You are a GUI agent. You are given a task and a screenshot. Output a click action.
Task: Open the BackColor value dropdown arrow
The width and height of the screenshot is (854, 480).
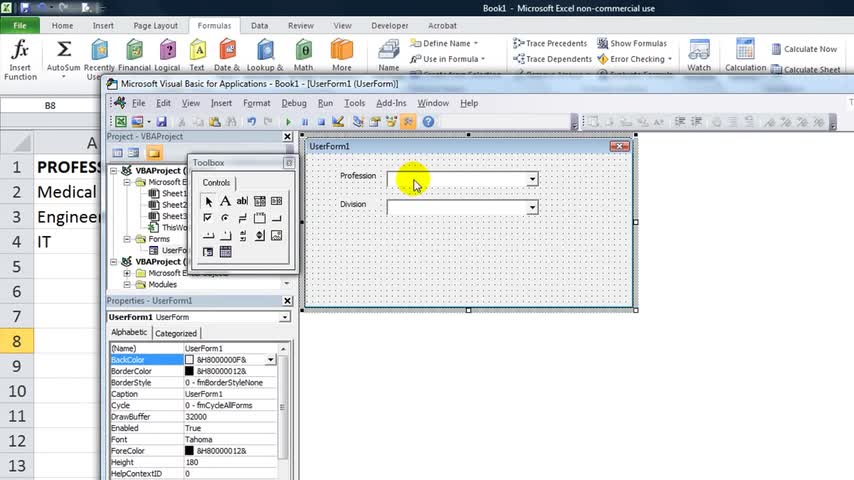point(271,360)
